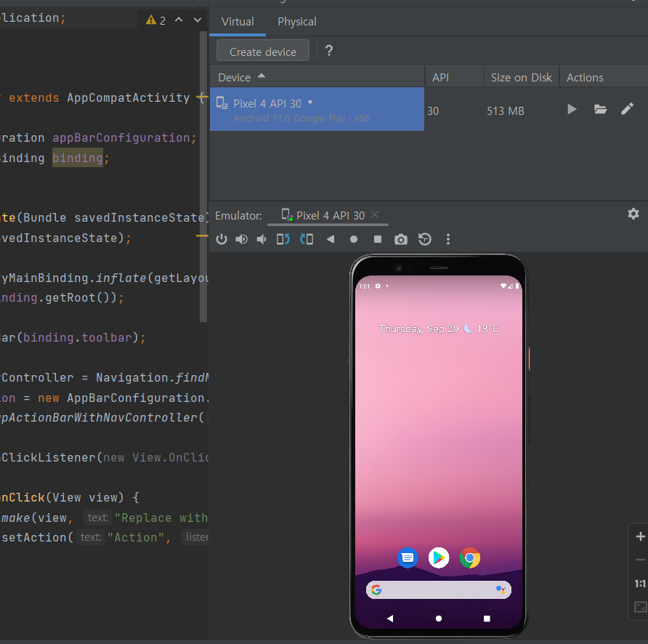Click the Size on Disk column header

tap(521, 77)
